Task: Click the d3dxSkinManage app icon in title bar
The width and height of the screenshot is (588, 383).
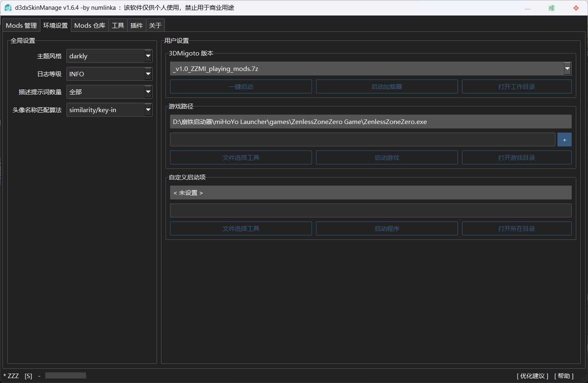Action: click(x=8, y=8)
